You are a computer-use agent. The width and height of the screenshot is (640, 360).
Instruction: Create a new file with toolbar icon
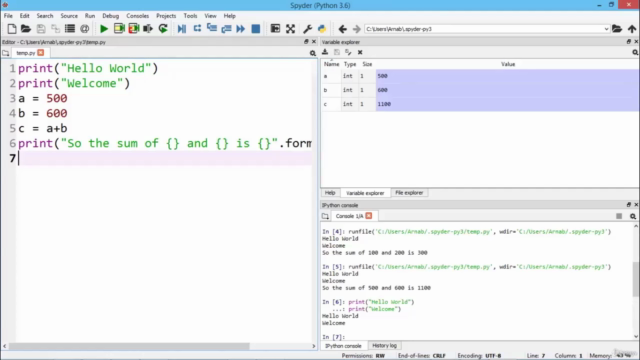tap(11, 29)
